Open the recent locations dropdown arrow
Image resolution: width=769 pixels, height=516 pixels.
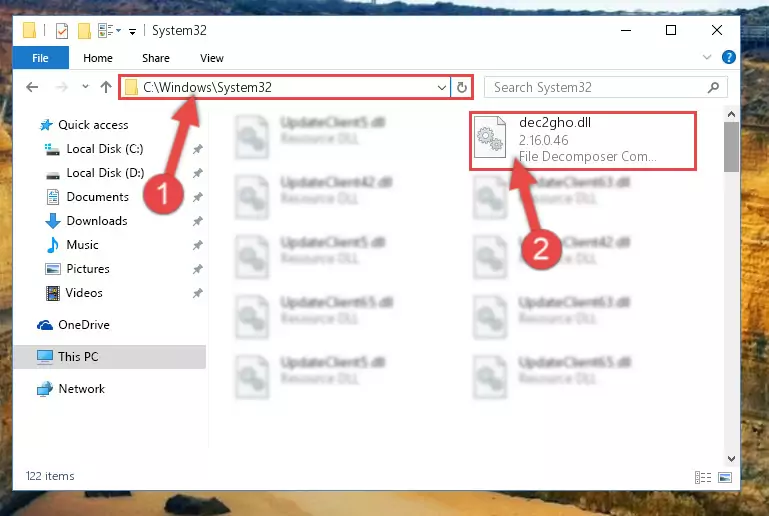[x=85, y=87]
